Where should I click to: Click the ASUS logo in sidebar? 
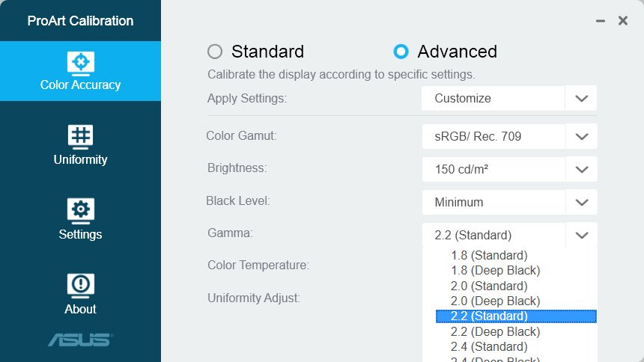pyautogui.click(x=81, y=340)
